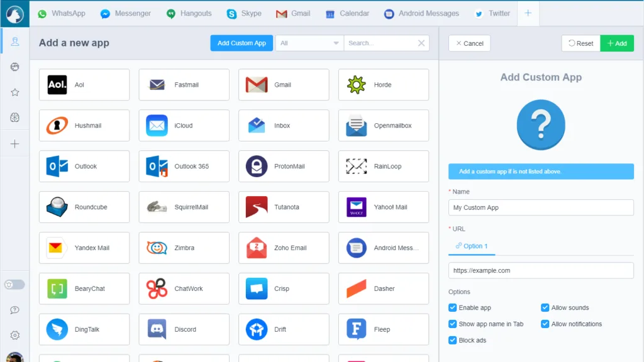Viewport: 644px width, 362px height.
Task: Open the All category filter dropdown
Action: click(309, 43)
